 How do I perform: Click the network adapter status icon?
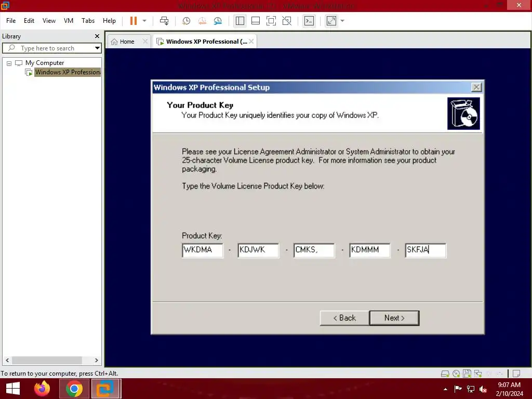click(x=478, y=374)
